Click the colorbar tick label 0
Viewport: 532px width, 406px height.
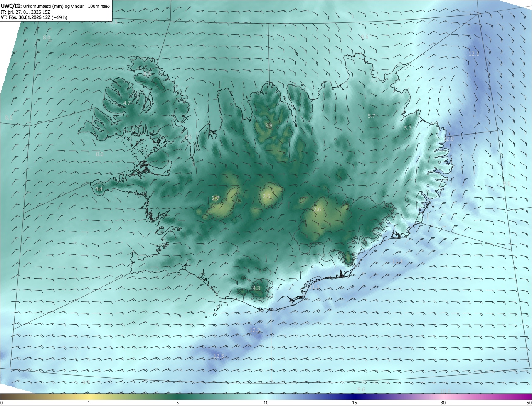[x=1, y=403]
